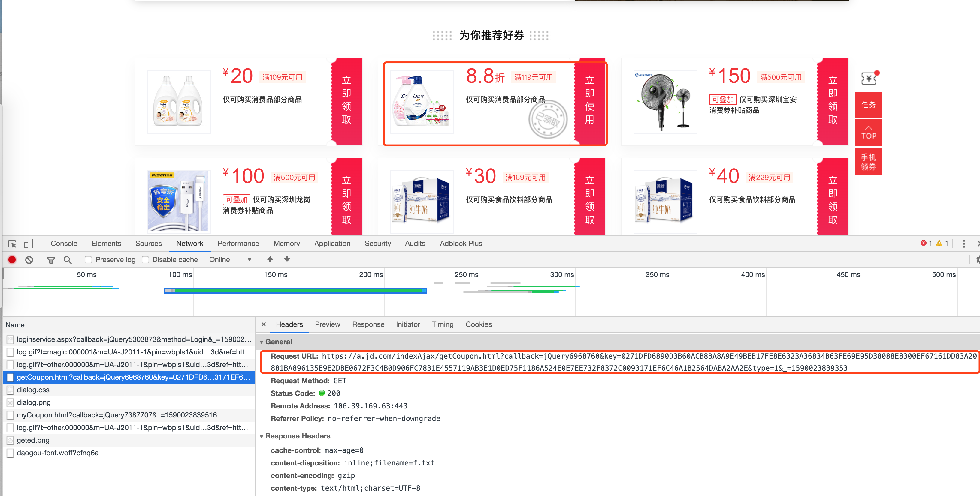Image resolution: width=980 pixels, height=496 pixels.
Task: Enable the Disable cache checkbox
Action: coord(145,260)
